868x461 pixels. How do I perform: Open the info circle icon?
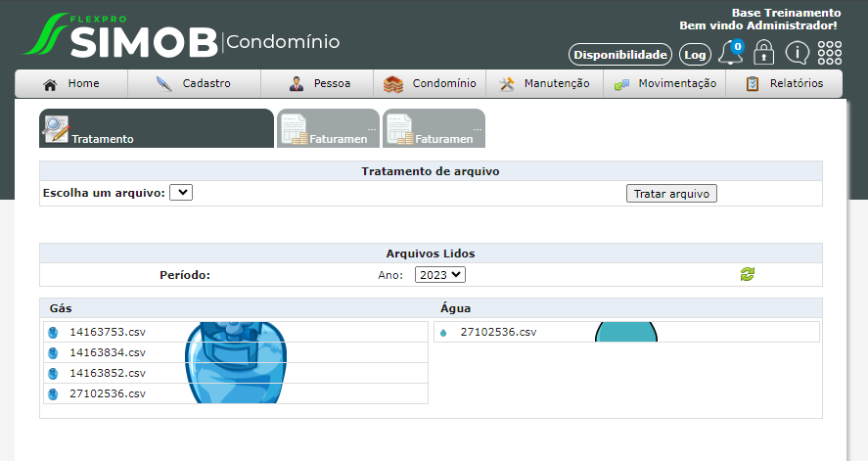pos(797,54)
